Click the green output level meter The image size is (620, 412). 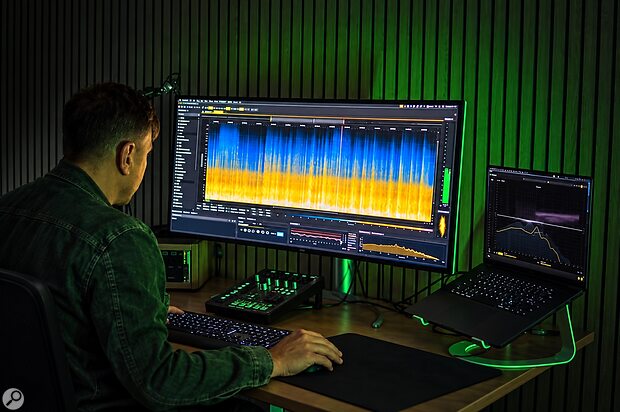446,186
